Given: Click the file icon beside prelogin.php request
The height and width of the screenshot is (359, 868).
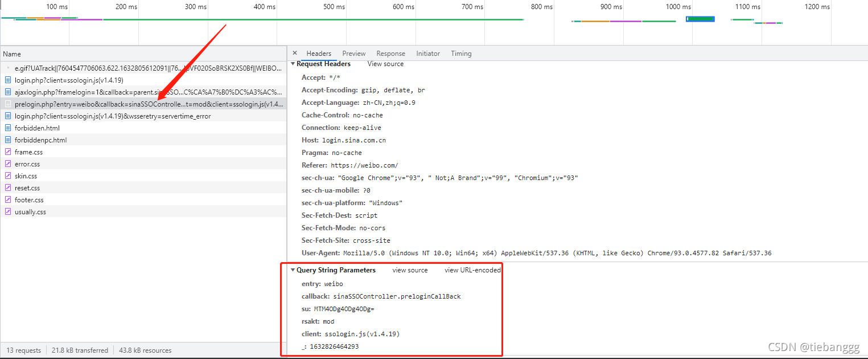Looking at the screenshot, I should (x=8, y=104).
